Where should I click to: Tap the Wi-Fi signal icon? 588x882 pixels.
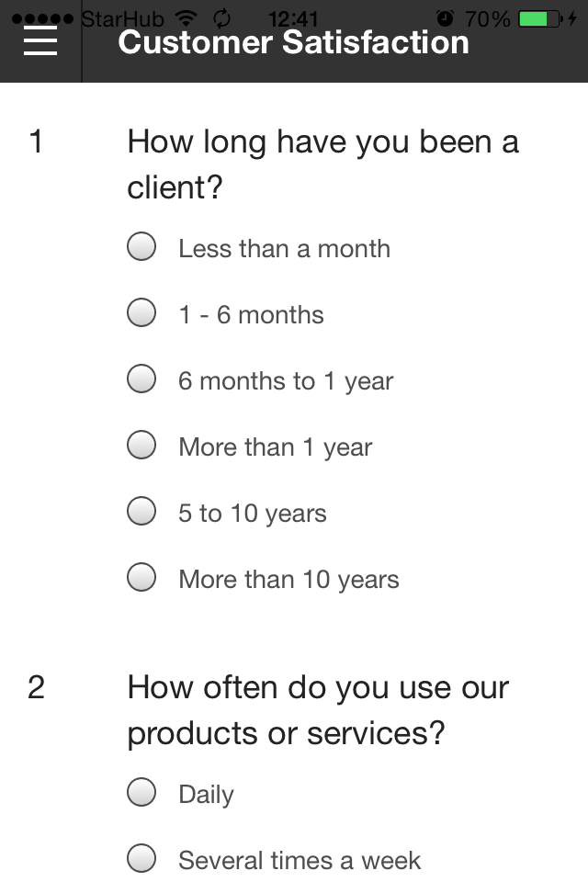coord(187,18)
